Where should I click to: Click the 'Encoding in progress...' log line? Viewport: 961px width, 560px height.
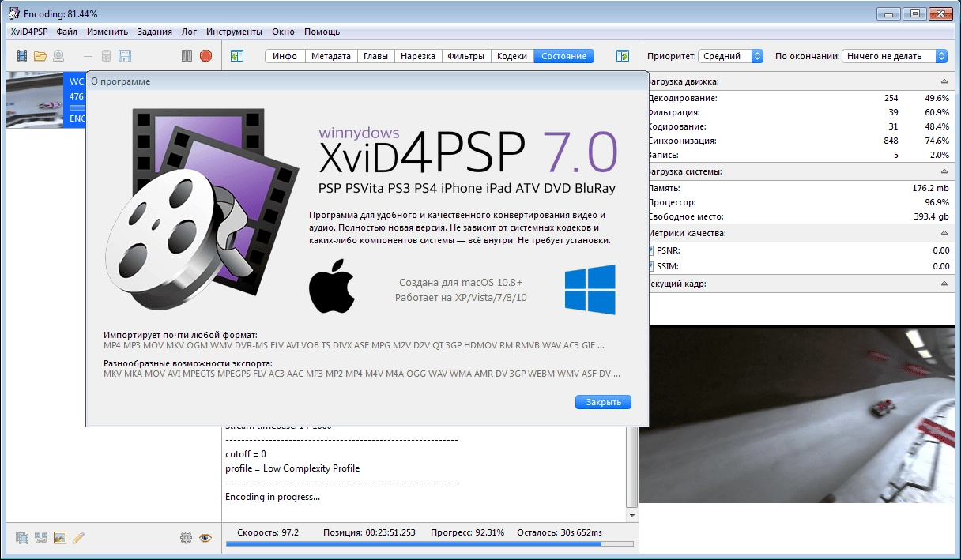pos(273,497)
